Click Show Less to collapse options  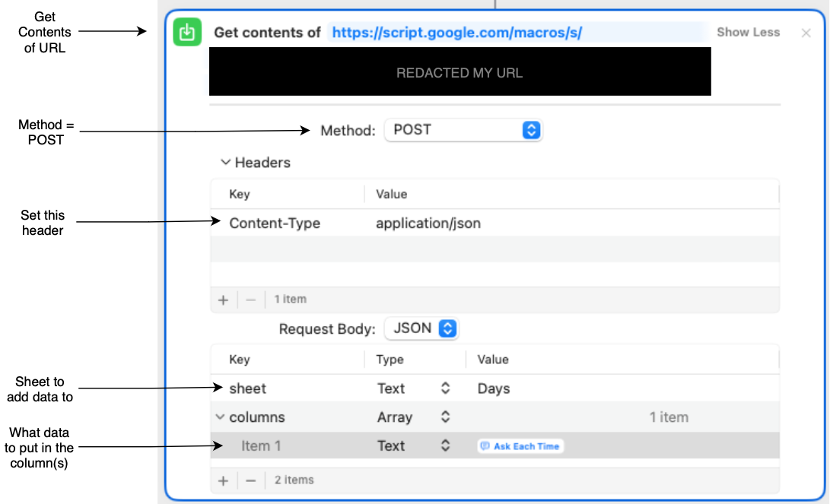(x=748, y=32)
